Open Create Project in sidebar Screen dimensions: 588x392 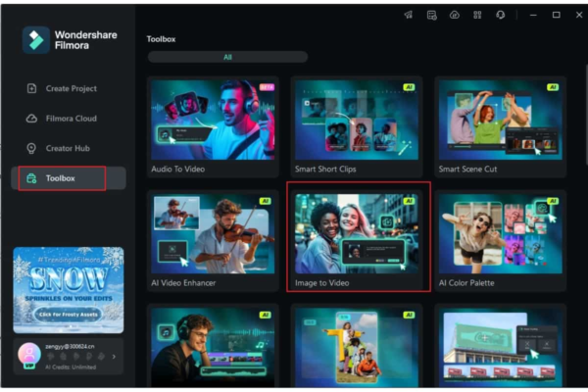[x=70, y=88]
